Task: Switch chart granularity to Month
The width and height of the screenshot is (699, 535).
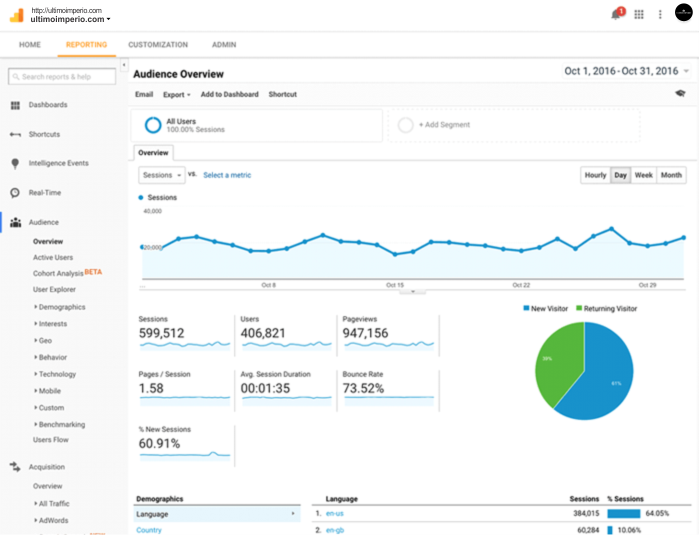Action: pyautogui.click(x=671, y=175)
